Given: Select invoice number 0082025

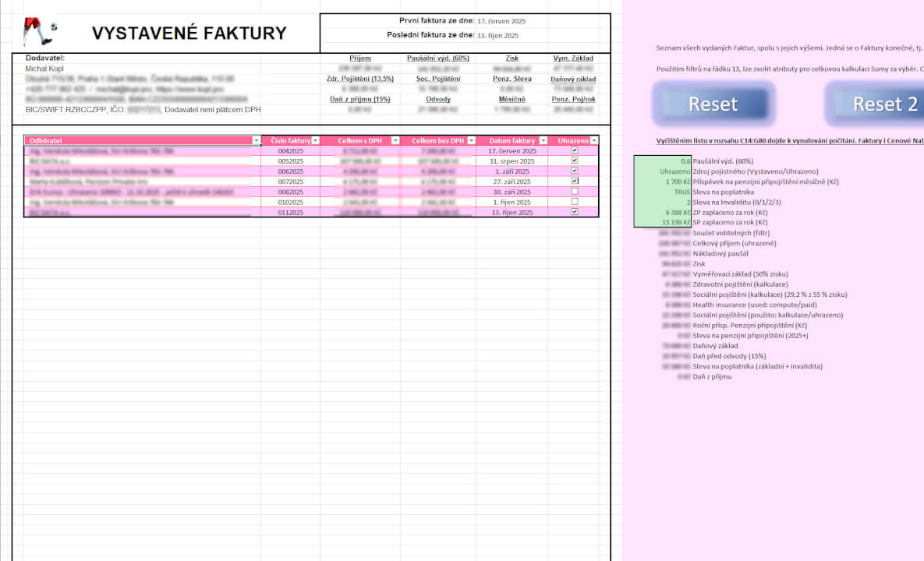Looking at the screenshot, I should (291, 192).
